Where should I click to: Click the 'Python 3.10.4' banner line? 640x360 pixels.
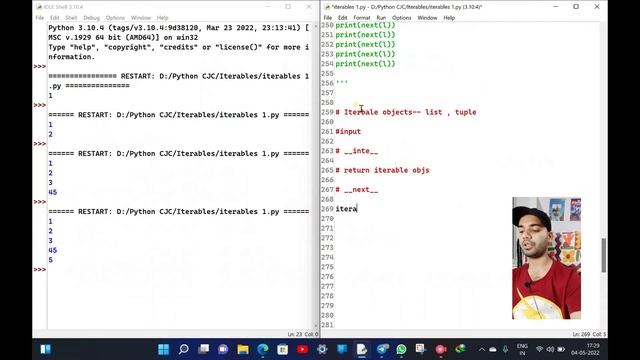click(x=179, y=28)
